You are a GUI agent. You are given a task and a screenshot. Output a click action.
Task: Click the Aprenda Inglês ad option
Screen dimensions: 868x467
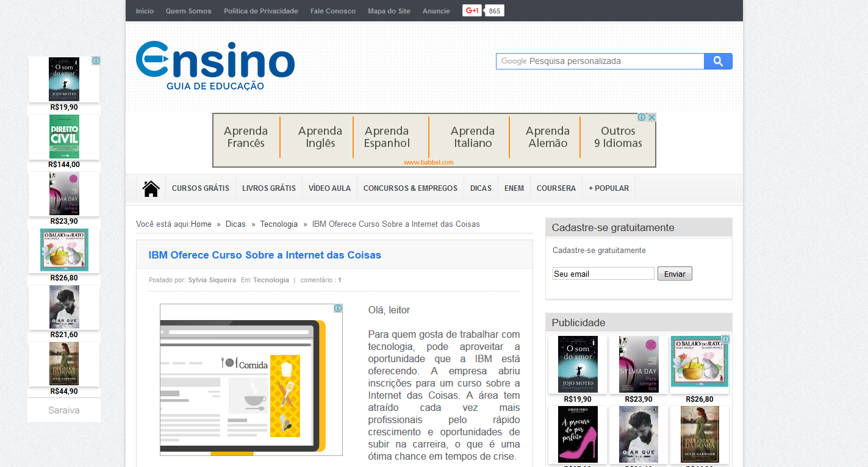tap(320, 137)
